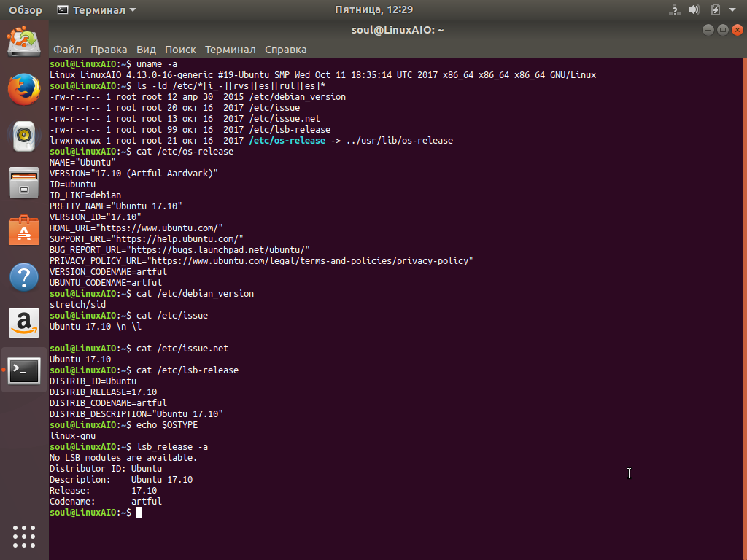Image resolution: width=747 pixels, height=560 pixels.
Task: Click the ID_LIKE=debian line
Action: pos(85,195)
